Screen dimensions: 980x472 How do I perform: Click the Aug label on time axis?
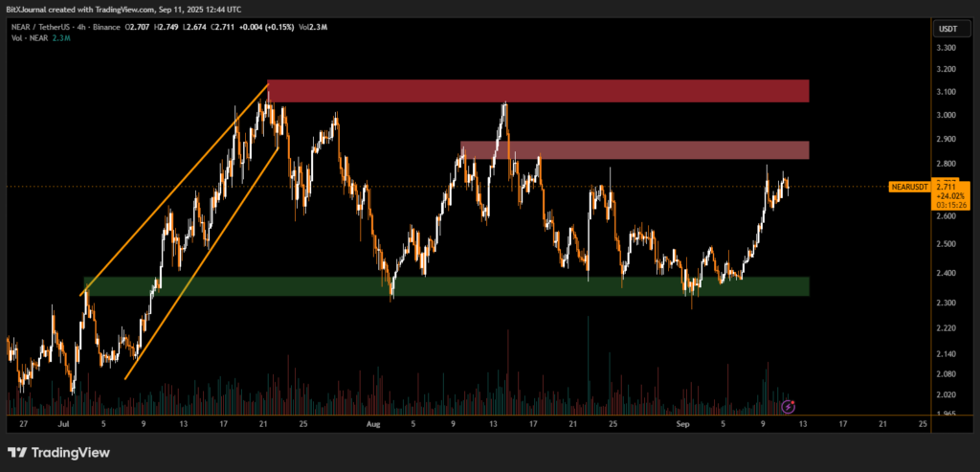point(373,422)
